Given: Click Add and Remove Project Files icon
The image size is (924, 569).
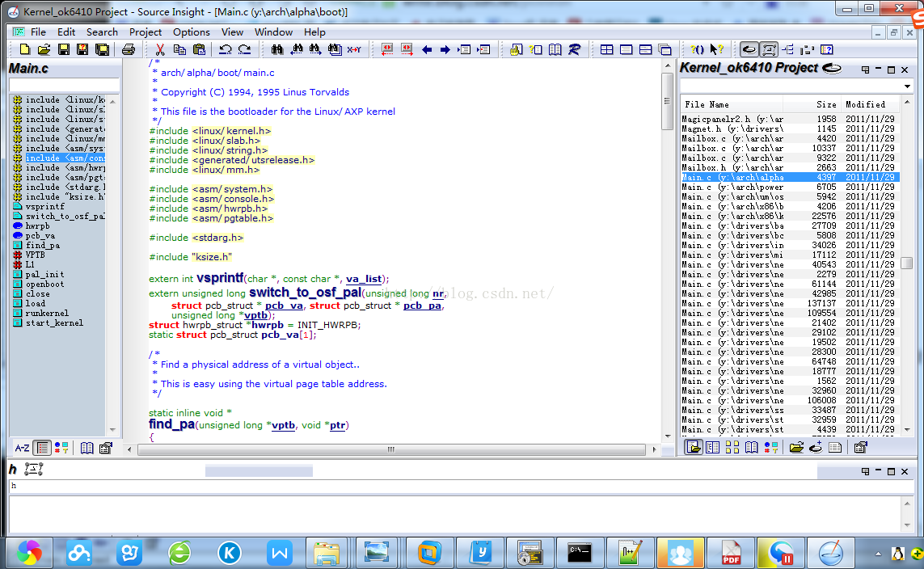Looking at the screenshot, I should pos(816,448).
